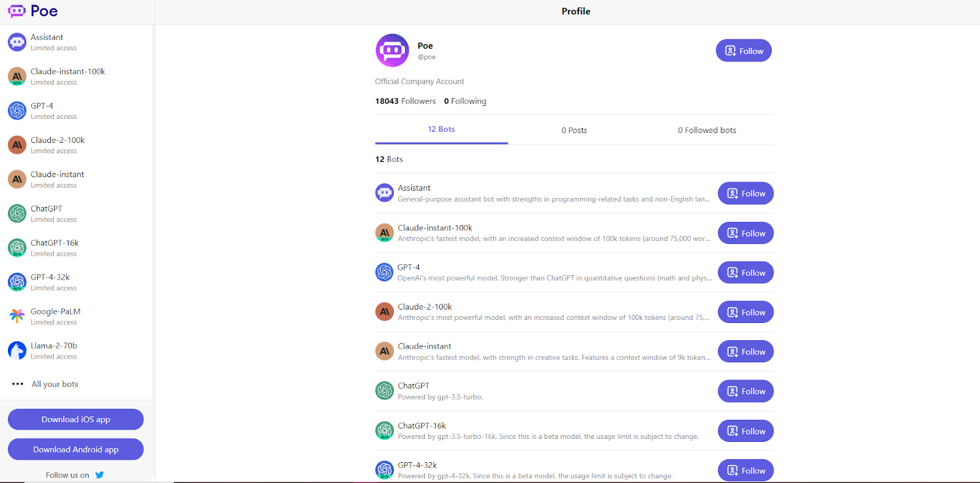Image resolution: width=980 pixels, height=483 pixels.
Task: Open the 0 Following list
Action: point(465,101)
